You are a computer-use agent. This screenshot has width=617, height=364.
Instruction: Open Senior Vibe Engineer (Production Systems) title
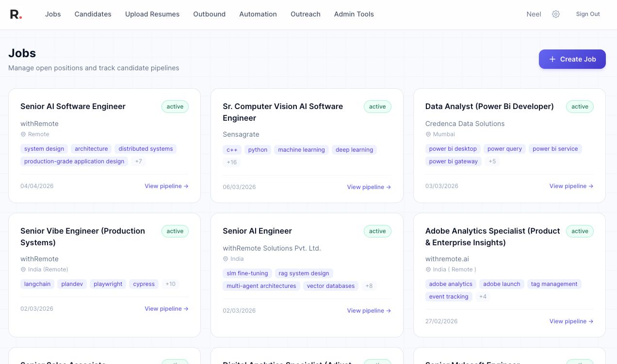pyautogui.click(x=82, y=237)
